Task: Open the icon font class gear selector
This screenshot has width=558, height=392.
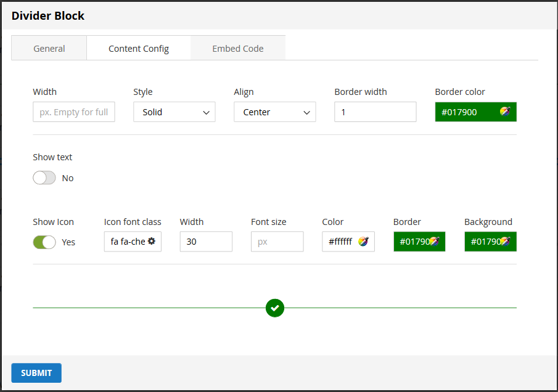Action: (x=151, y=242)
